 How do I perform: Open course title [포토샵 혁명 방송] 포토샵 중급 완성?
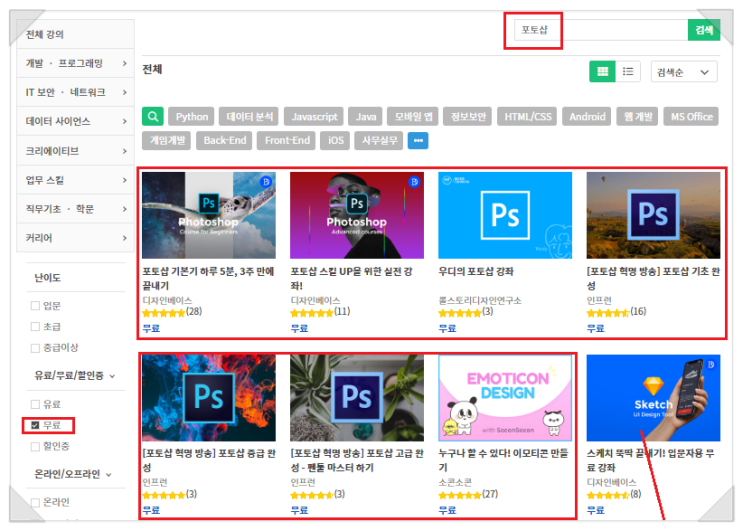point(209,460)
